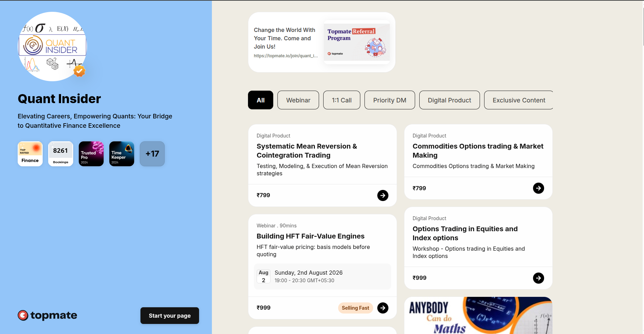Show the +17 more badges

(152, 154)
